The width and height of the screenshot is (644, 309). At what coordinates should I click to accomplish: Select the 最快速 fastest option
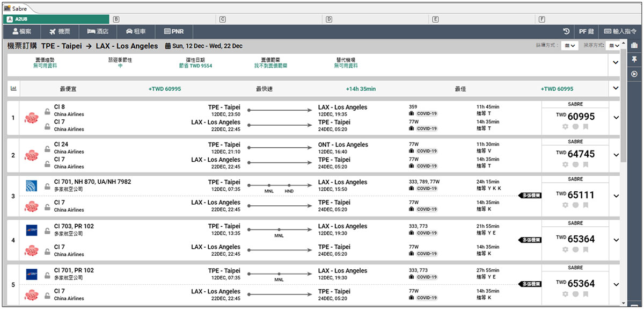coord(265,89)
